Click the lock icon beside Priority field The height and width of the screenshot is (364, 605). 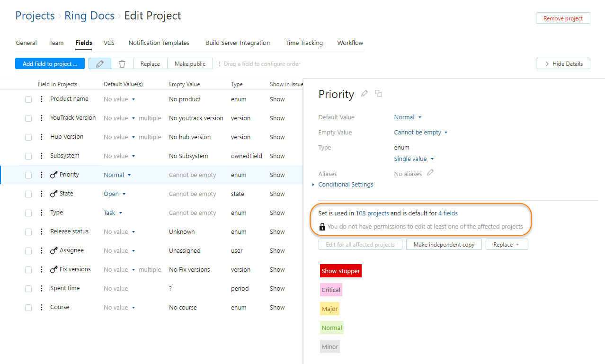click(x=53, y=174)
